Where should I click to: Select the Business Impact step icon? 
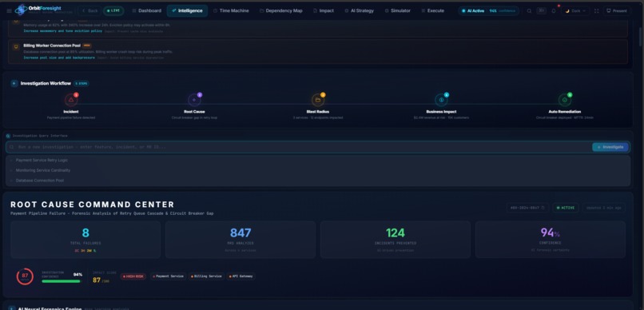[x=441, y=100]
